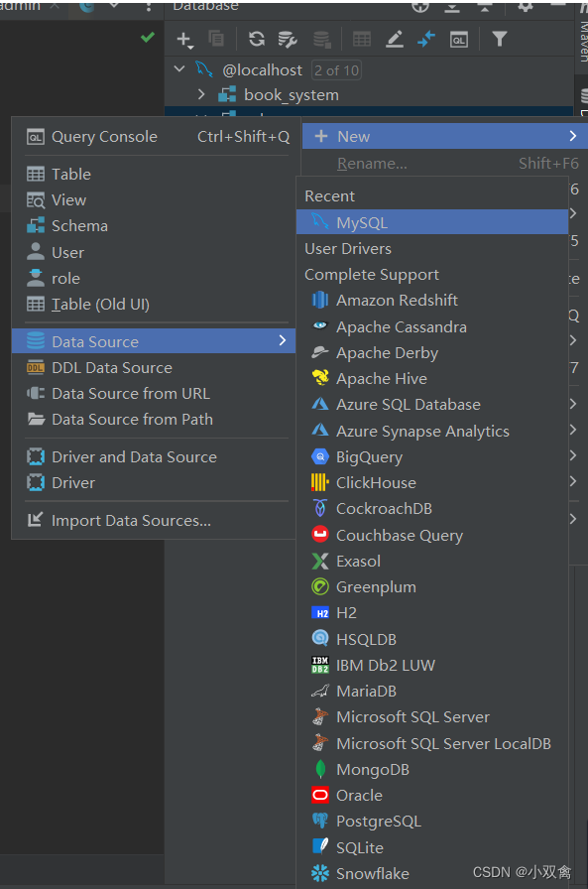The height and width of the screenshot is (889, 588).
Task: Open database tool window settings gear
Action: (x=526, y=8)
